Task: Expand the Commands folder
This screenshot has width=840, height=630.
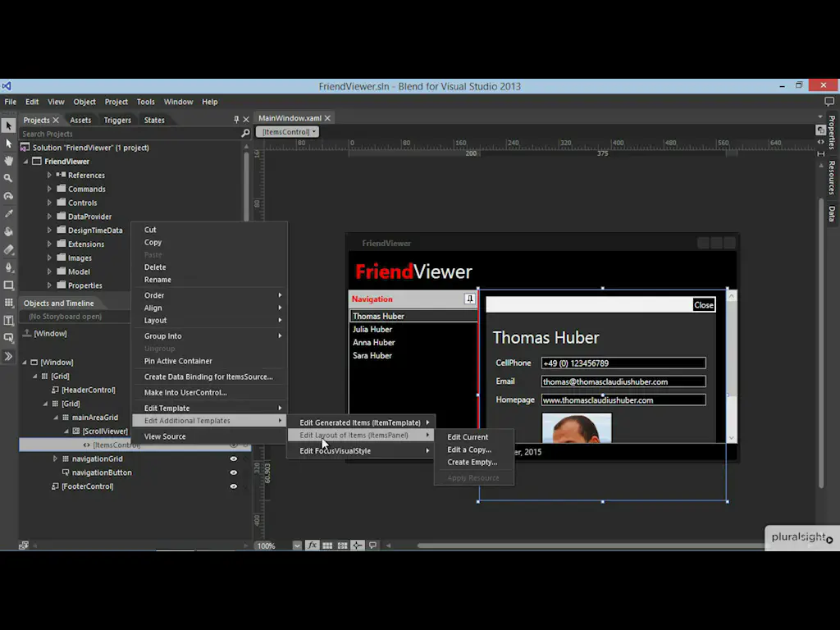Action: tap(49, 189)
